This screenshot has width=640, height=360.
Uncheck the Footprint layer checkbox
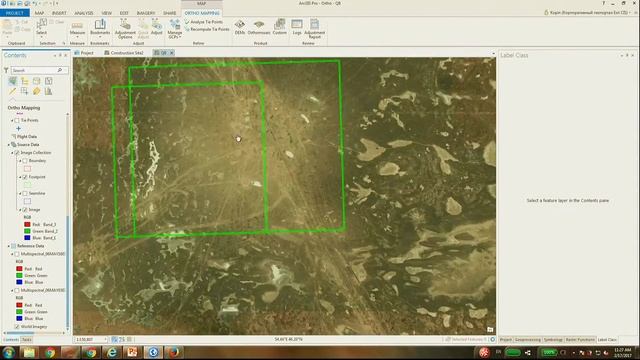pos(25,177)
